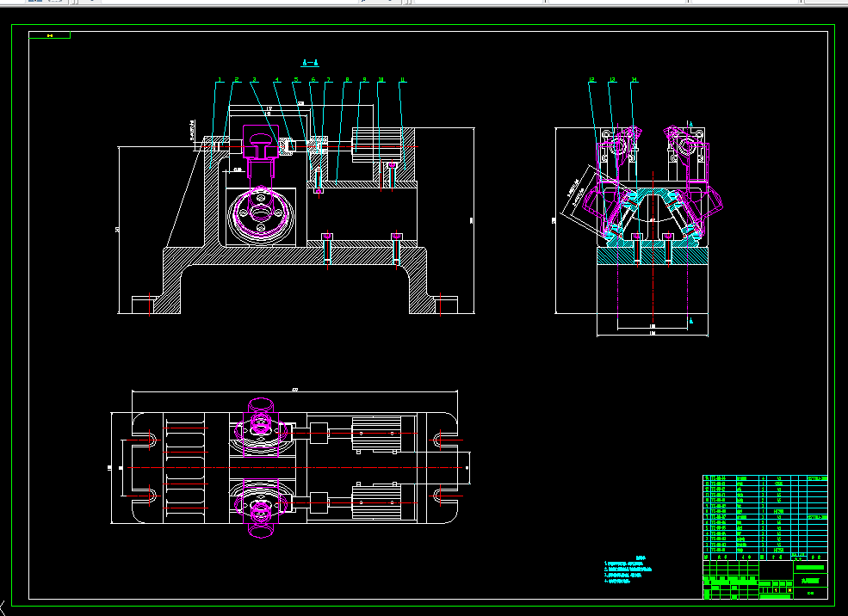
Task: Select part balloon number 10
Action: (x=381, y=80)
